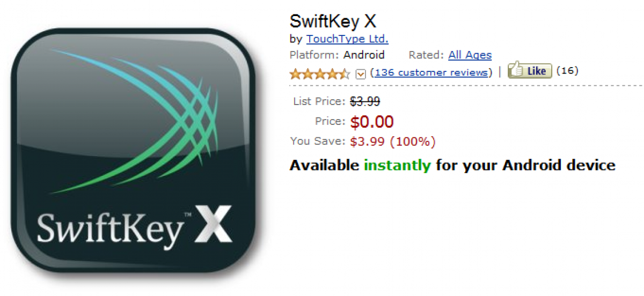Open the 136 customer reviews link
Image resolution: width=644 pixels, height=296 pixels.
(x=431, y=72)
